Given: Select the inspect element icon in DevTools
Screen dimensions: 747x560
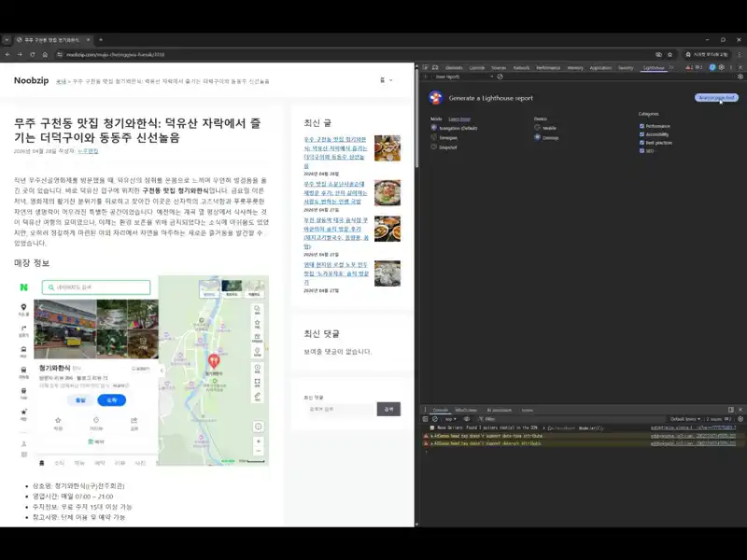Looking at the screenshot, I should [427, 66].
